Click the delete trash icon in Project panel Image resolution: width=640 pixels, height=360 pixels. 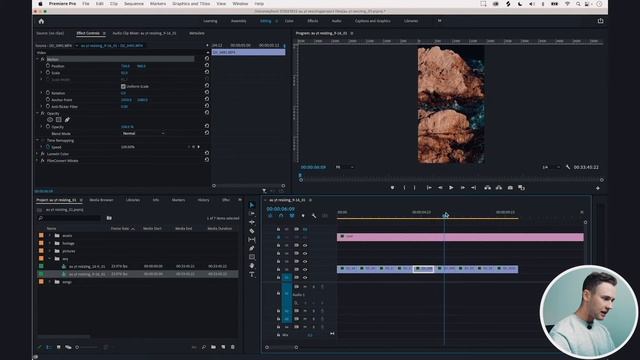point(233,347)
